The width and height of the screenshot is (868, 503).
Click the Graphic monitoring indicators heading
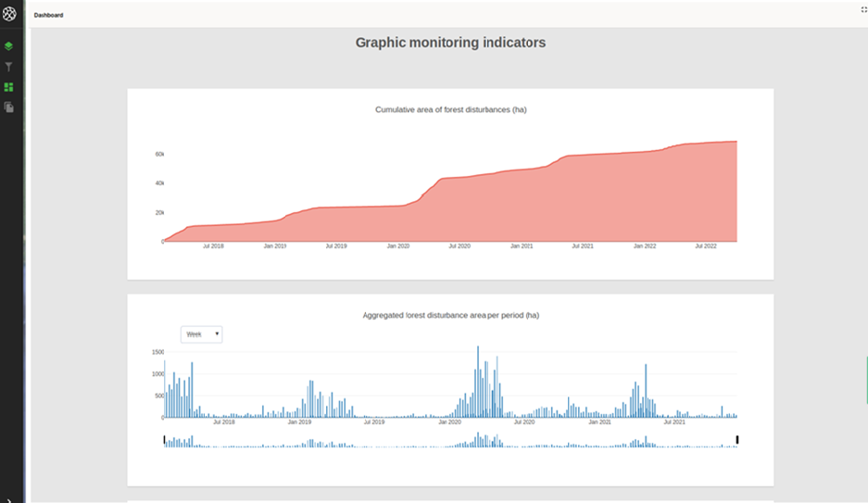(450, 43)
